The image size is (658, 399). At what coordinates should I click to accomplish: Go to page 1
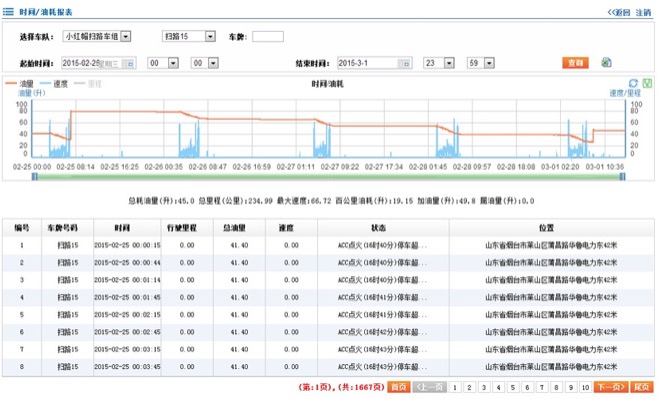click(x=455, y=387)
